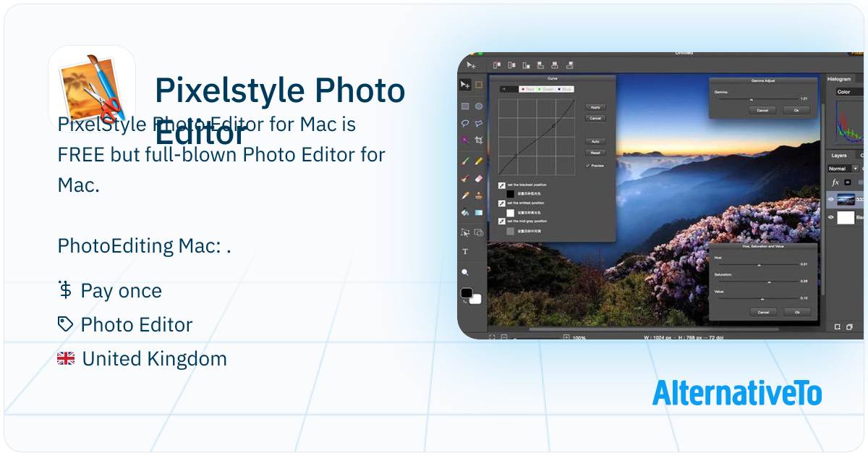Select the white Background layer thumbnail
Viewport: 868px width, 456px height.
846,217
